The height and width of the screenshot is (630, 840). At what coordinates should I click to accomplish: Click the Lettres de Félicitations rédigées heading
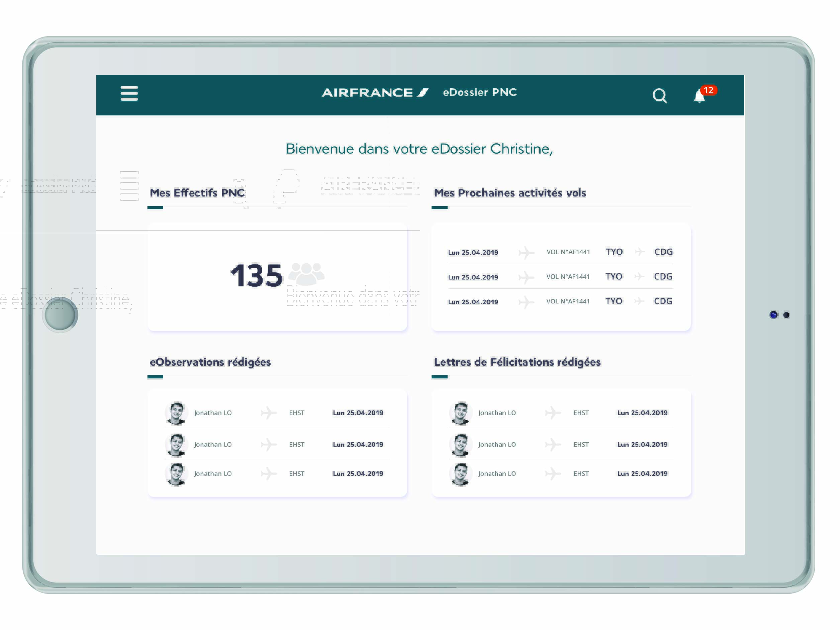pyautogui.click(x=517, y=362)
